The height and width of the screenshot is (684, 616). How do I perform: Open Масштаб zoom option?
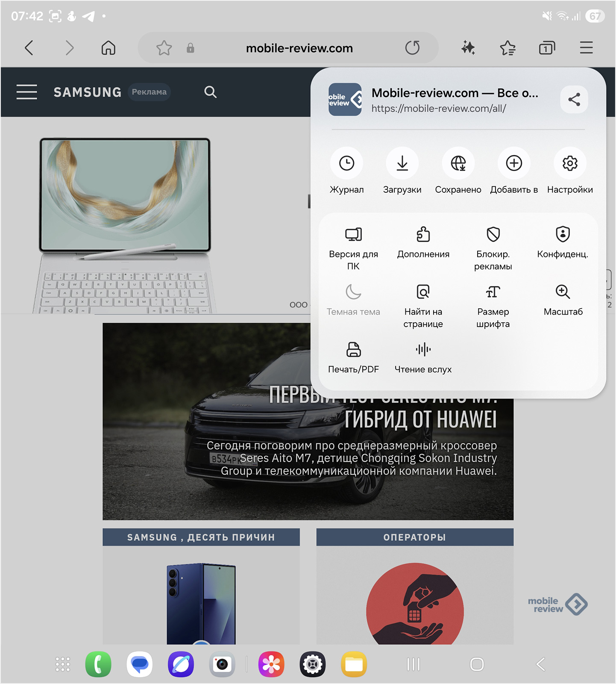coord(563,300)
